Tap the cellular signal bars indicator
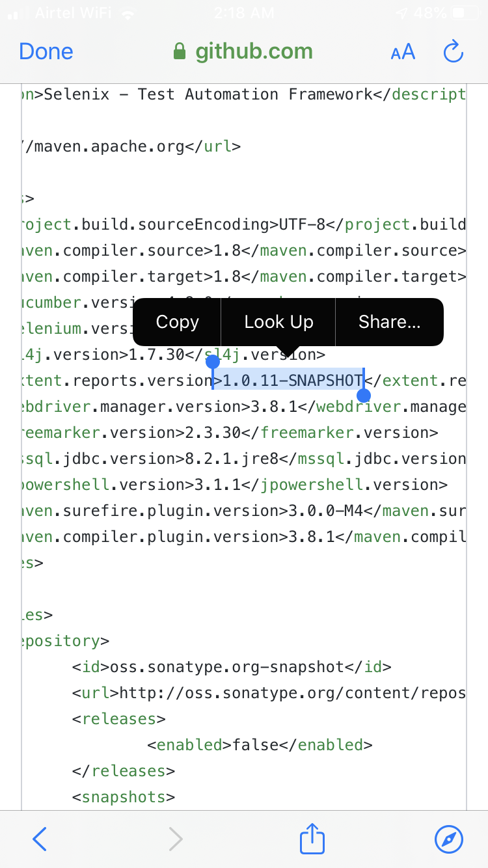Screen dimensions: 488x868 (x=16, y=12)
